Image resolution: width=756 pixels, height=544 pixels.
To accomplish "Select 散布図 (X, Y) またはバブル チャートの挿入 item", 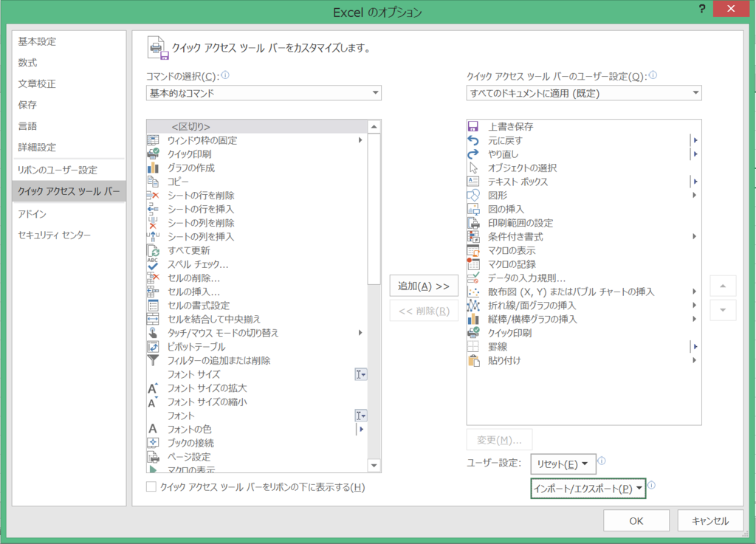I will 583,292.
